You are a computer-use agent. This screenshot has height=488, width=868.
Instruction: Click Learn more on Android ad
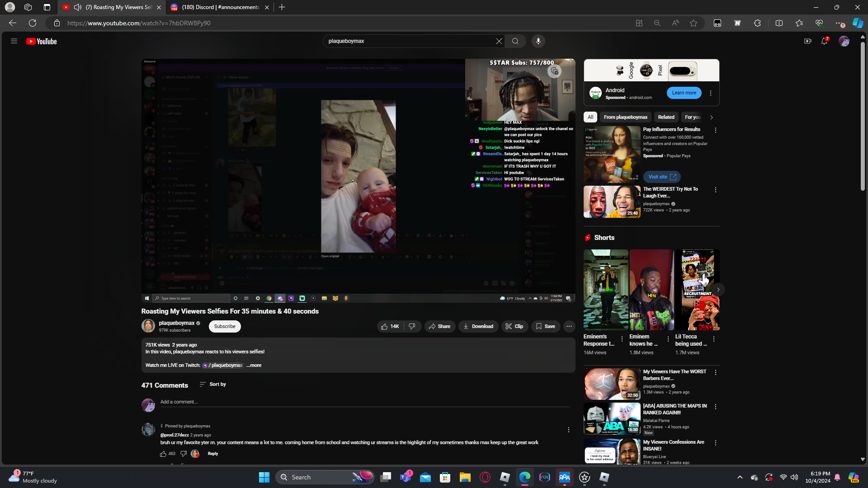point(684,93)
